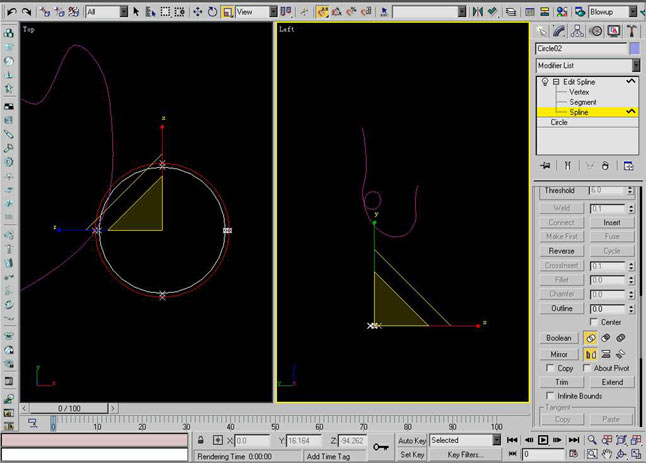Viewport: 646px width, 463px height.
Task: Click Remove Modifier from stack icon
Action: (605, 166)
